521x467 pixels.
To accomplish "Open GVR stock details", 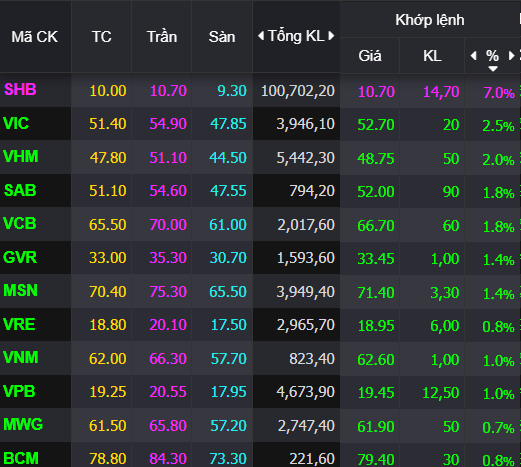I will click(20, 257).
